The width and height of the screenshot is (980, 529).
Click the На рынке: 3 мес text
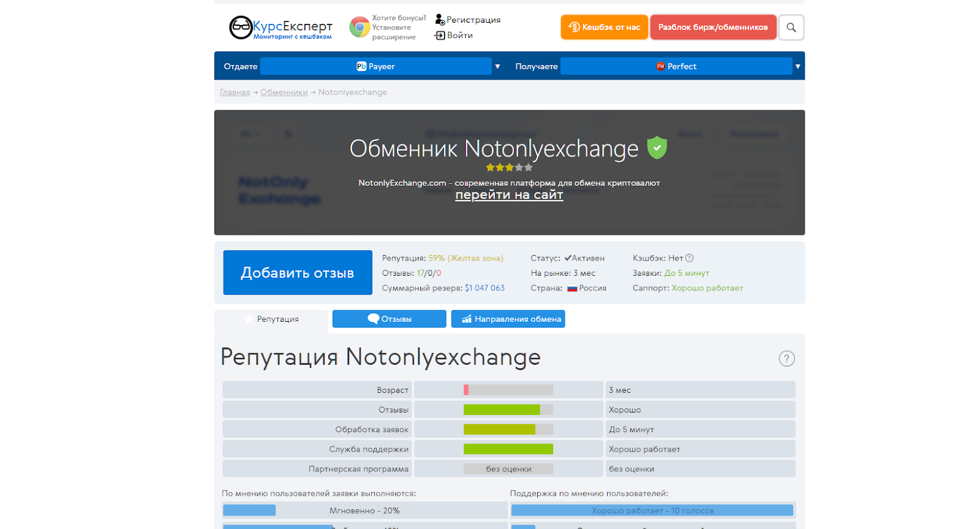[x=563, y=273]
